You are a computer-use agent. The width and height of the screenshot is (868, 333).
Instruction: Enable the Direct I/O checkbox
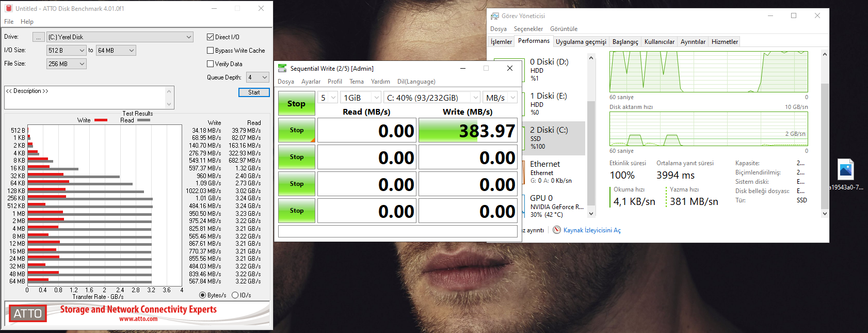[x=210, y=37]
